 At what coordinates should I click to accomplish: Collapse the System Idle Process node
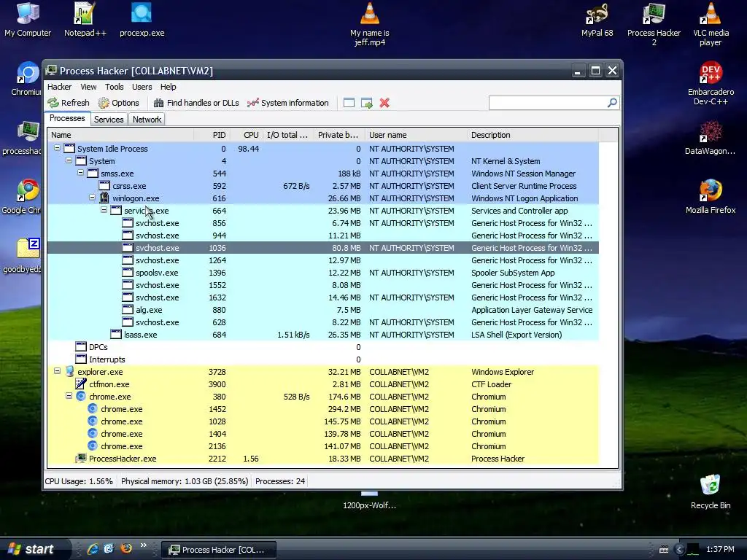[57, 148]
